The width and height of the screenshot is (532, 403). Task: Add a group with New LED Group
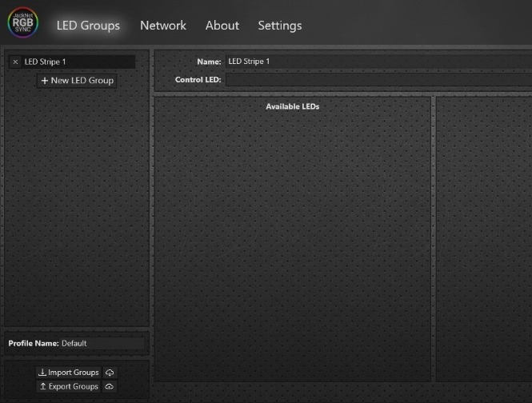tap(77, 81)
